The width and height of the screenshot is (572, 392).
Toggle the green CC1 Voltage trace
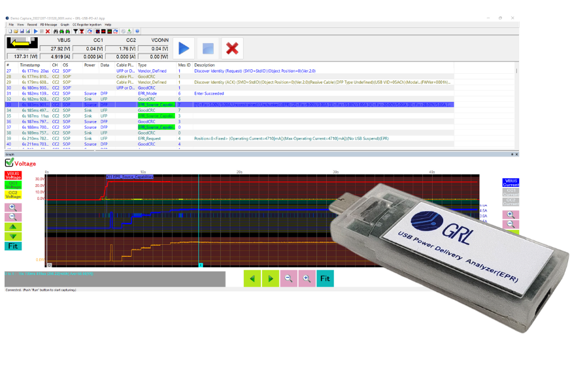pos(13,185)
